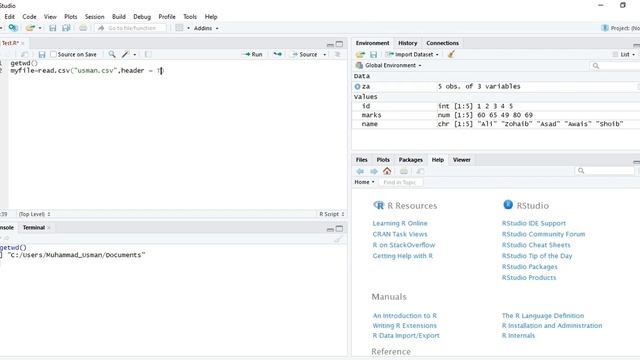Clear environment objects with broom icon

(x=451, y=54)
